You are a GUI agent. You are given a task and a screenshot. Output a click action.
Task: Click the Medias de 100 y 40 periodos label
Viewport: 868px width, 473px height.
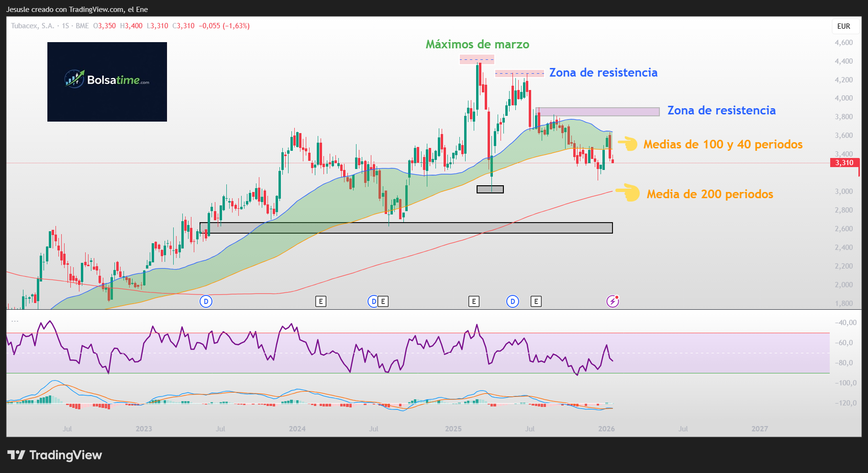pos(723,144)
